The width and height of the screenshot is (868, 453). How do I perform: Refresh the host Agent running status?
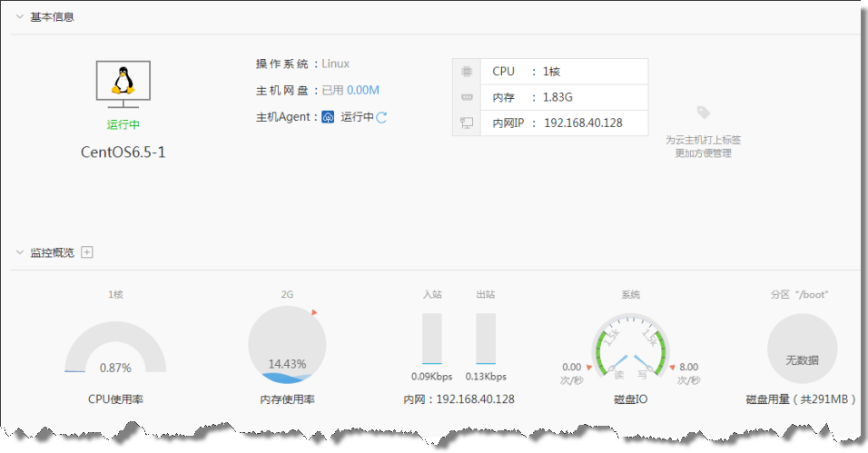coord(382,117)
